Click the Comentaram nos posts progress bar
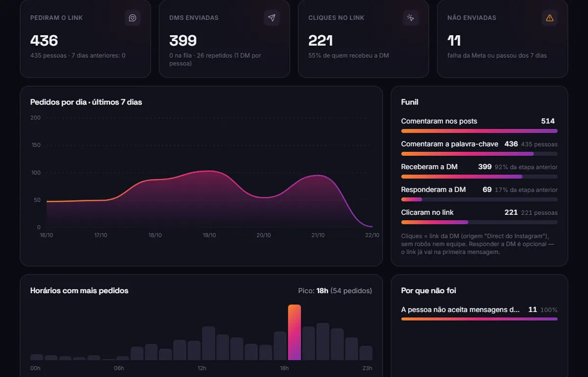 [x=479, y=131]
